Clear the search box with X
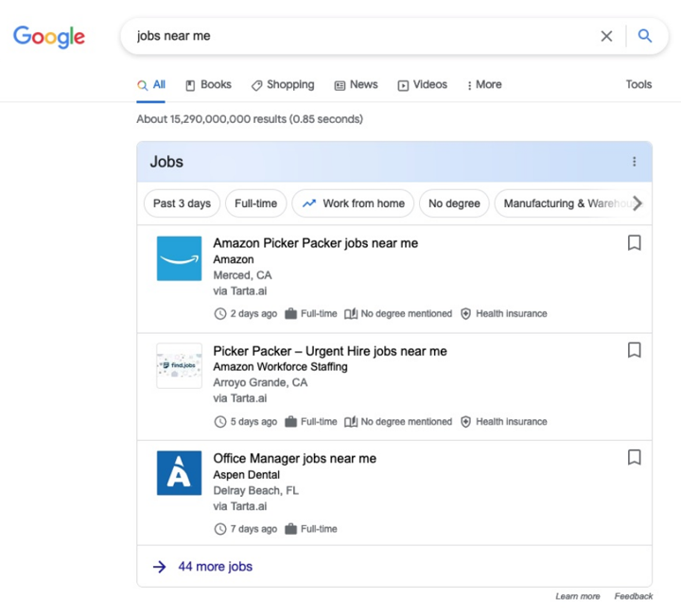This screenshot has width=681, height=616. pos(606,36)
